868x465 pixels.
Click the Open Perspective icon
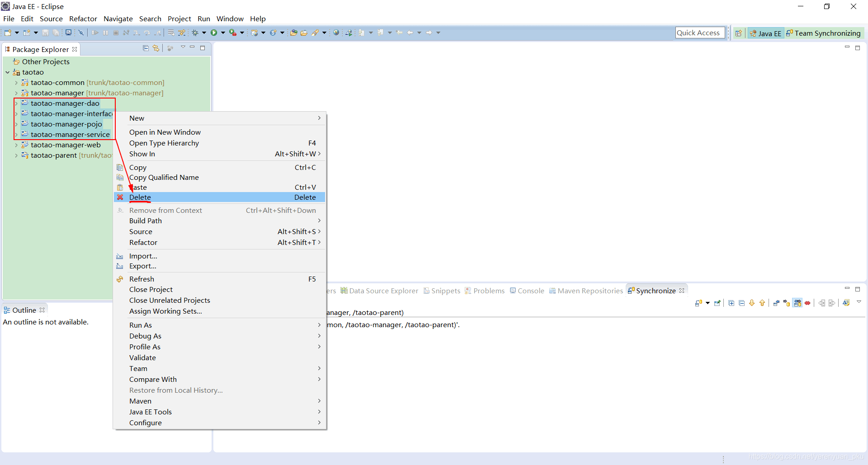pos(738,33)
